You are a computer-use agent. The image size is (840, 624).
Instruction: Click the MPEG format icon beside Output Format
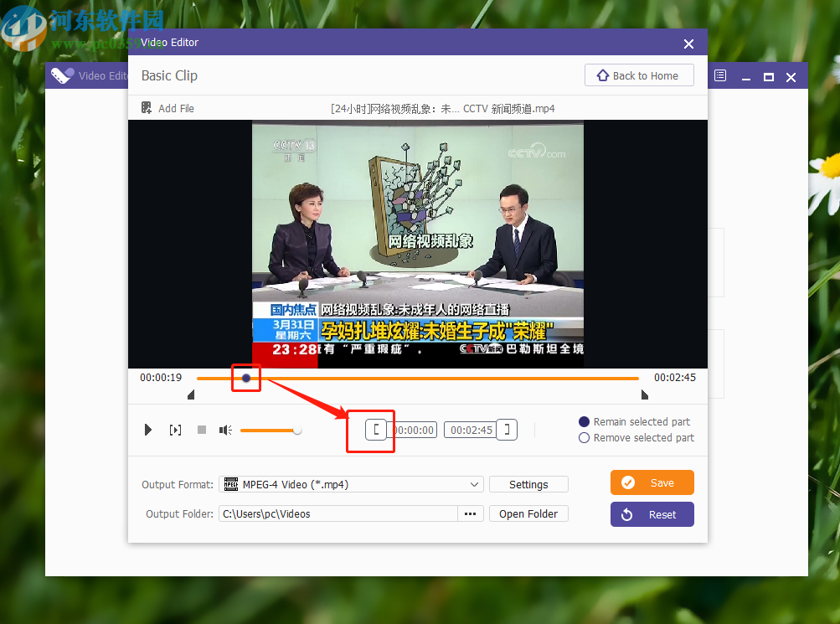click(x=231, y=484)
